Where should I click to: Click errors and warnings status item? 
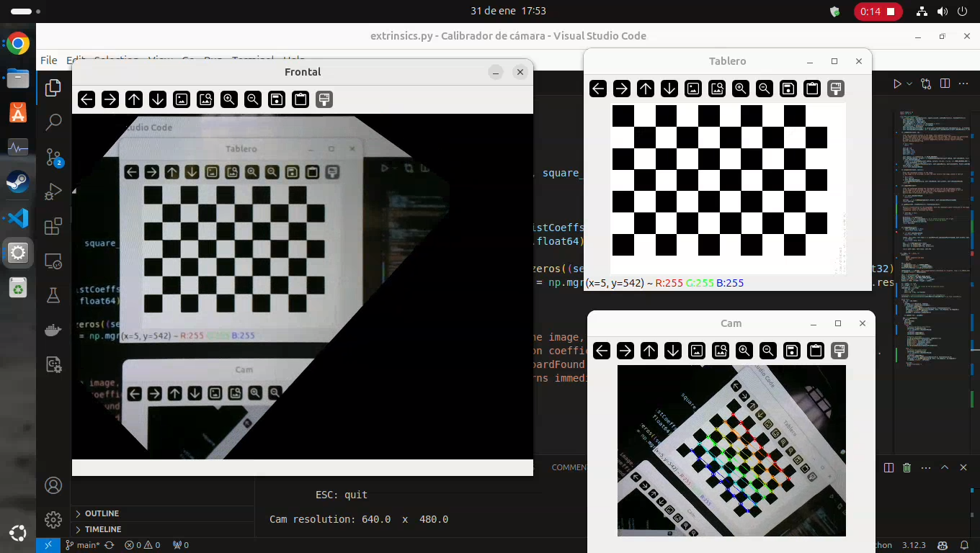tap(143, 545)
